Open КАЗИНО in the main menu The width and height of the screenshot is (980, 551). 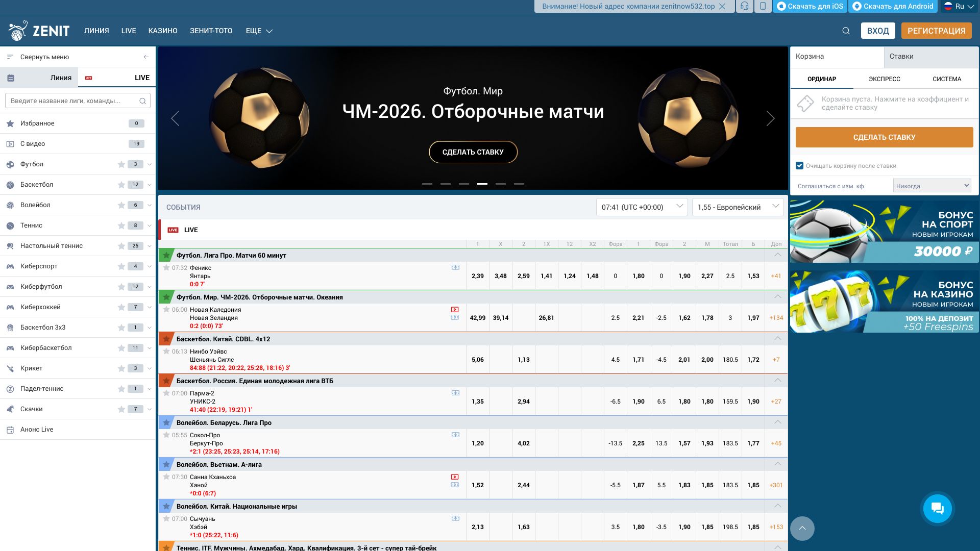(x=163, y=31)
